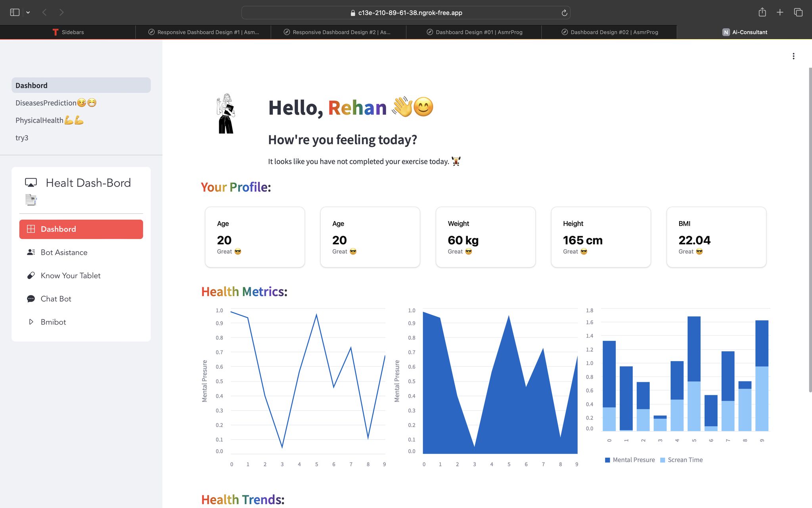812x508 pixels.
Task: Click the BMI 22.04 profile card
Action: 716,237
